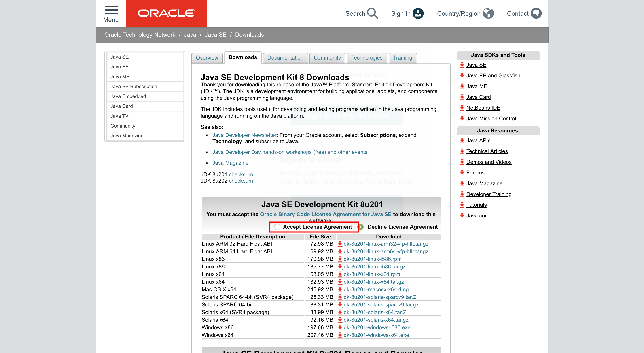Screen dimensions: 644x353
Task: Open the Java Developer Newsletter link
Action: click(244, 135)
